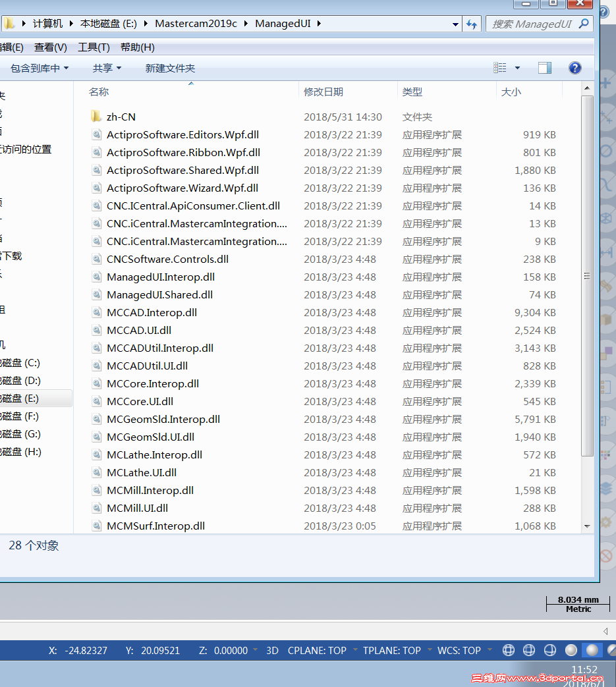Select the 磁盘 (H:) drive in navigation pane
The width and height of the screenshot is (616, 687).
tap(20, 452)
